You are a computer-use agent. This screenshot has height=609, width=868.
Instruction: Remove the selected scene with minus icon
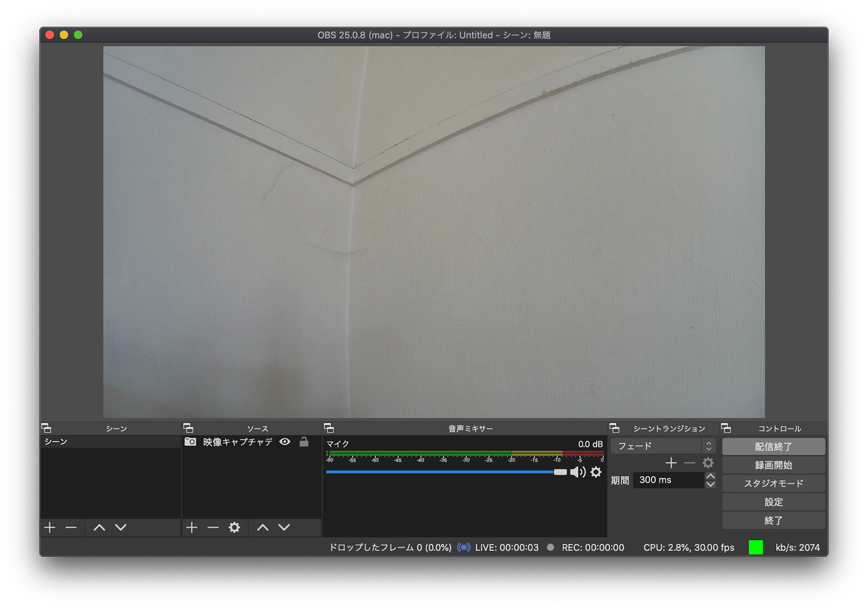[71, 528]
